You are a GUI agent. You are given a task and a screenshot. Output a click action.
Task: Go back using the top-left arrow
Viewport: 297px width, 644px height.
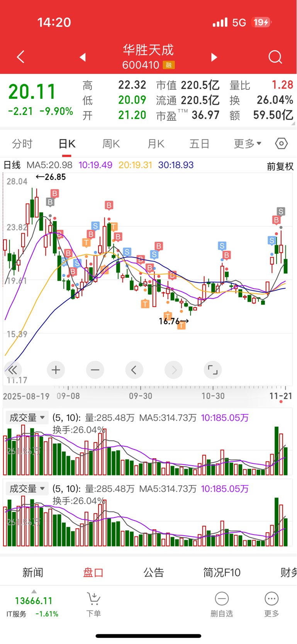tap(21, 57)
